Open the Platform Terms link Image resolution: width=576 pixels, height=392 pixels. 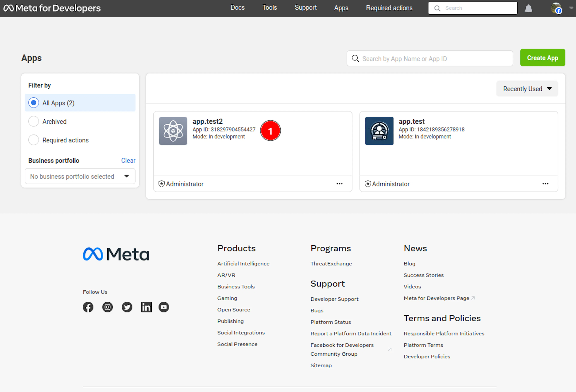(423, 345)
